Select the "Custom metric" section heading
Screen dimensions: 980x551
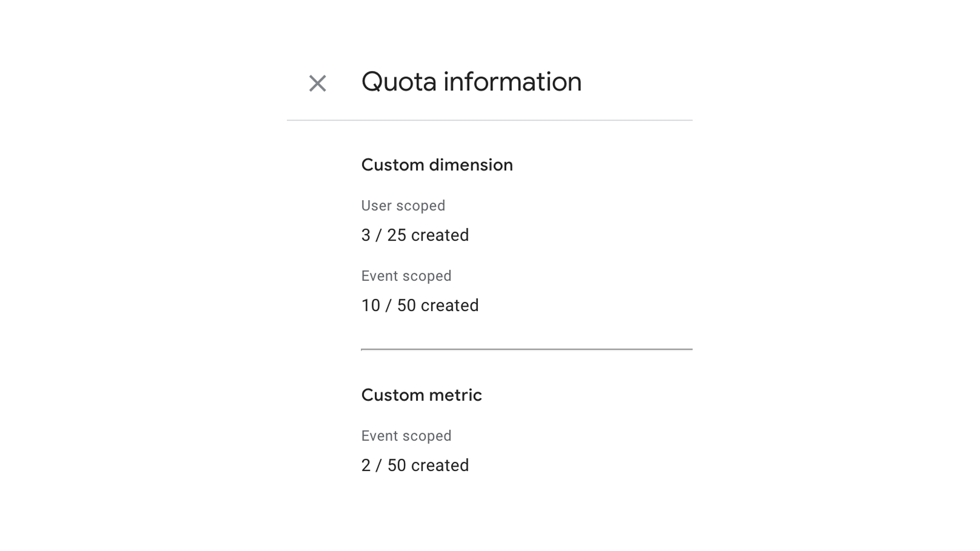422,395
